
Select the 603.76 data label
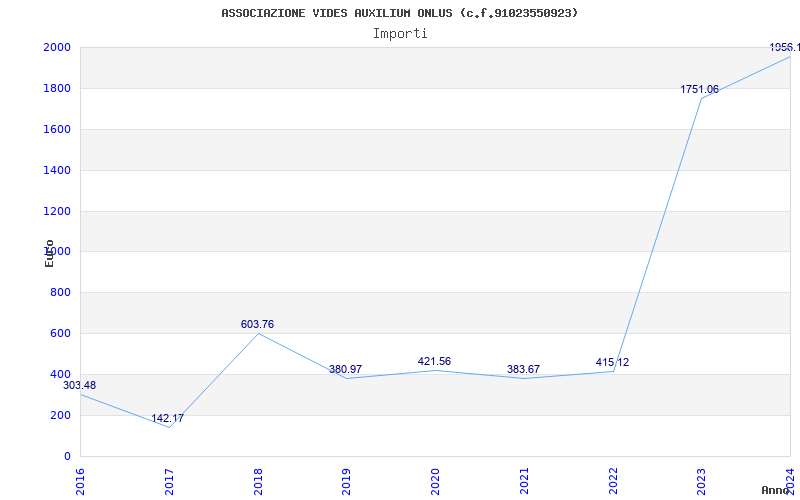pyautogui.click(x=257, y=324)
